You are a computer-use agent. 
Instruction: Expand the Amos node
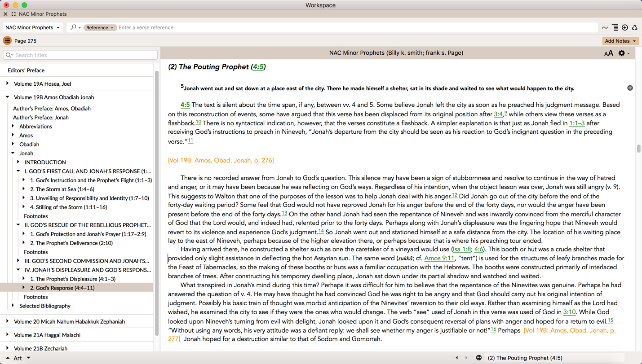(x=13, y=135)
